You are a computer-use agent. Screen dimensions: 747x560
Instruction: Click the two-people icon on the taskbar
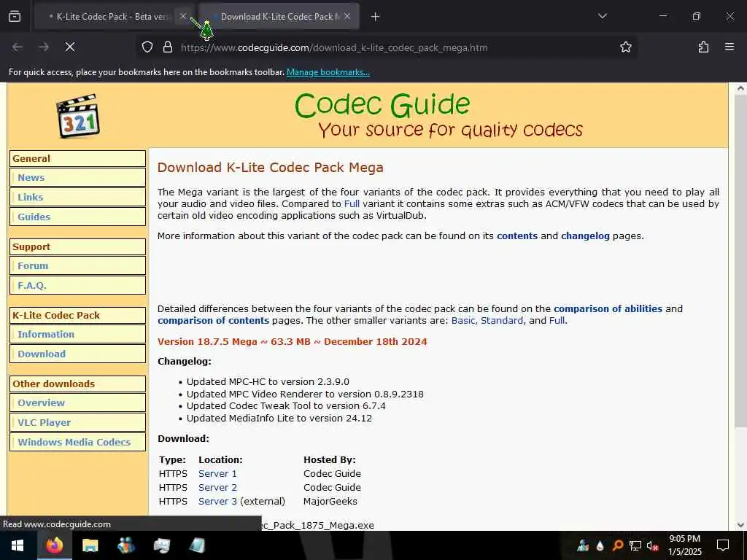[125, 545]
